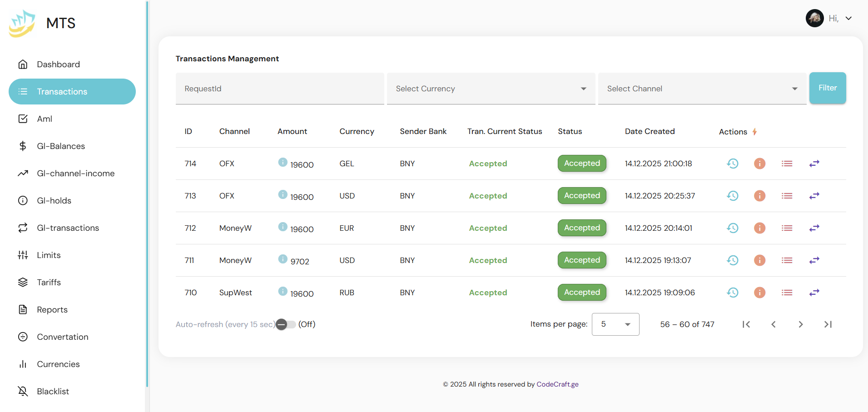Open the Select Currency dropdown
868x412 pixels.
pyautogui.click(x=491, y=89)
